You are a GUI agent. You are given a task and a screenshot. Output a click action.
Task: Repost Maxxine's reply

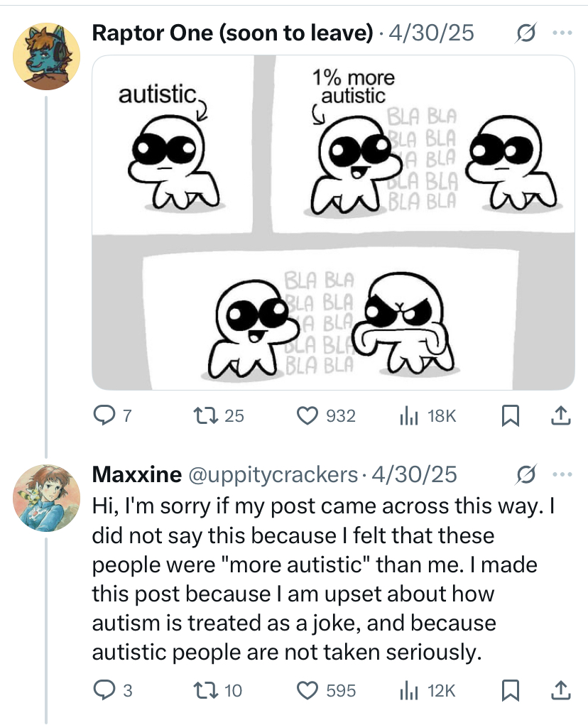[204, 689]
